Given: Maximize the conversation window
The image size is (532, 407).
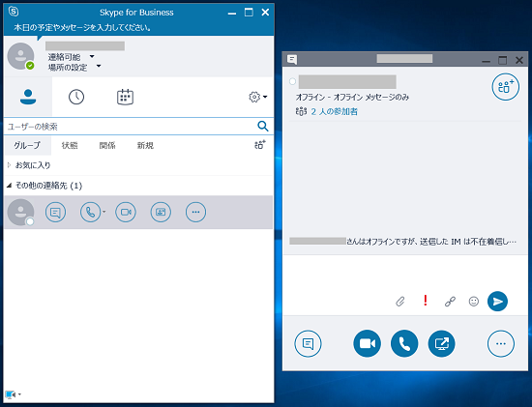Looking at the screenshot, I should [x=502, y=60].
